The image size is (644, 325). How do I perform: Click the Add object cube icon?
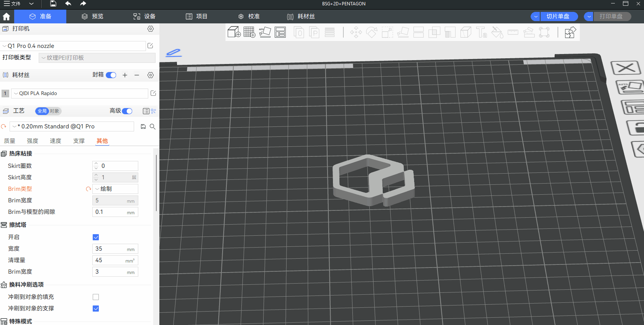coord(234,32)
